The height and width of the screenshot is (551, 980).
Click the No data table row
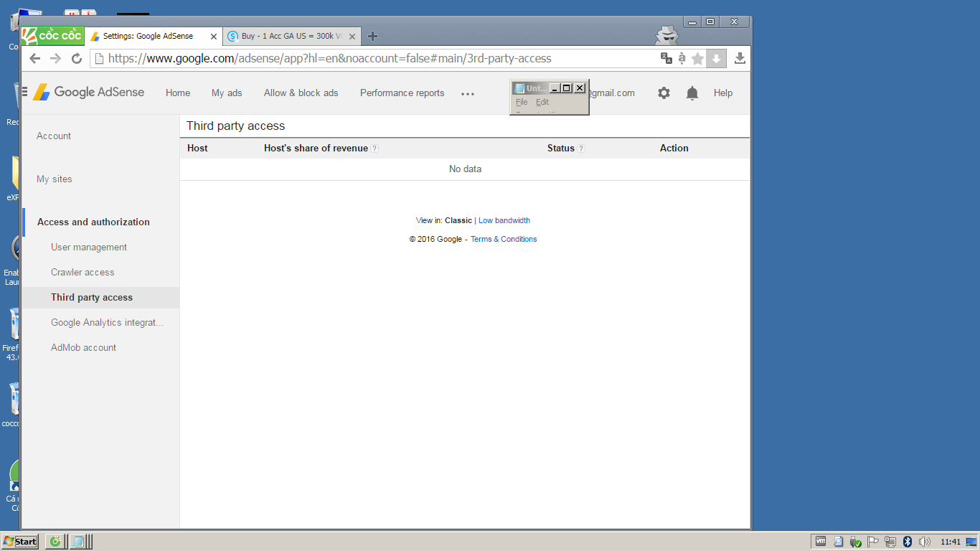(x=465, y=169)
